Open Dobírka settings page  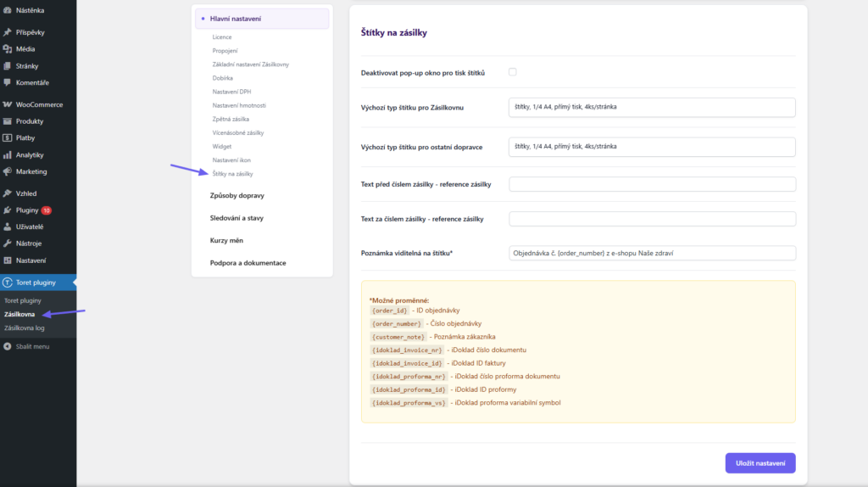point(223,78)
